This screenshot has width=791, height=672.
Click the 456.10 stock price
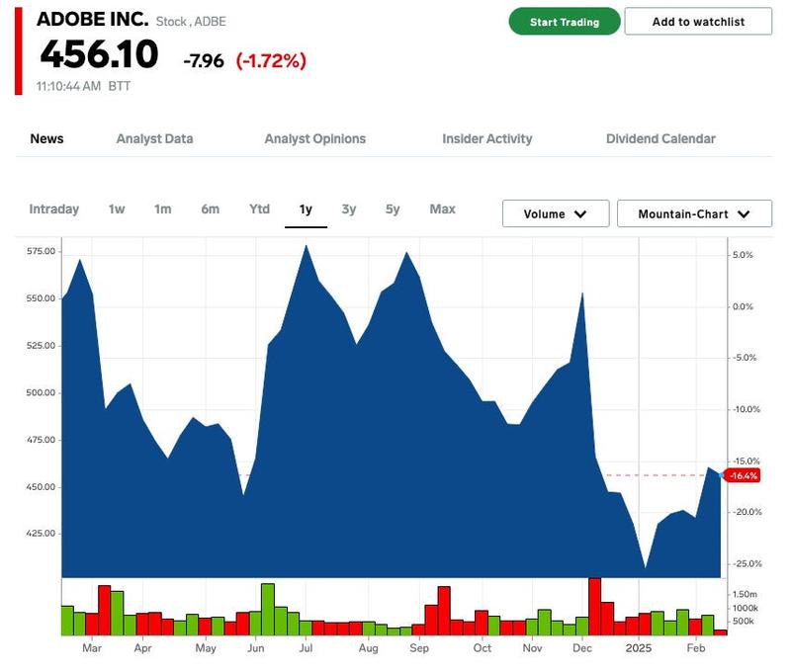point(100,54)
